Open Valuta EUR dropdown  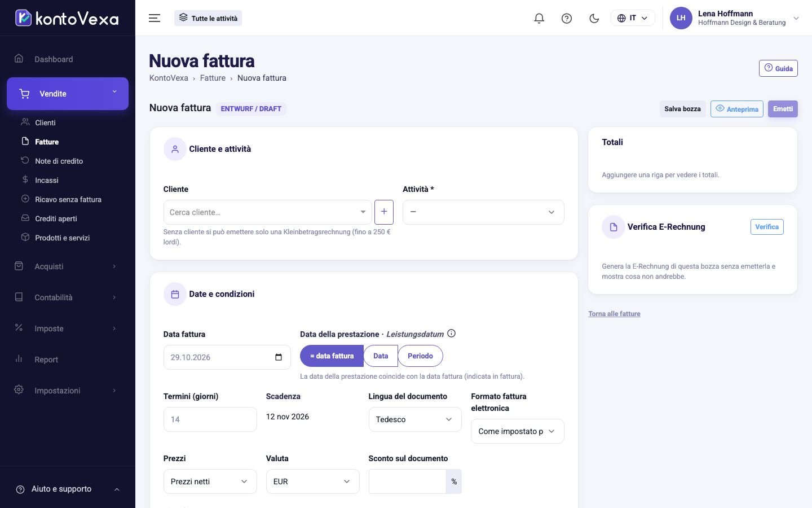point(312,481)
